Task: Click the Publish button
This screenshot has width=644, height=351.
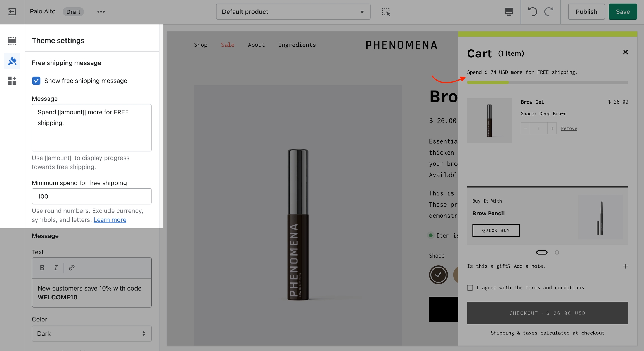Action: (x=586, y=12)
